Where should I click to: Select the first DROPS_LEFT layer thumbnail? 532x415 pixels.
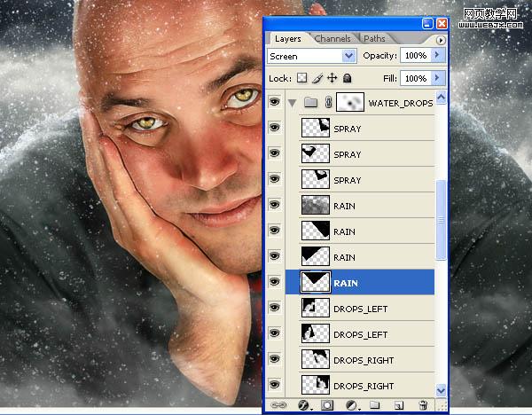[315, 308]
